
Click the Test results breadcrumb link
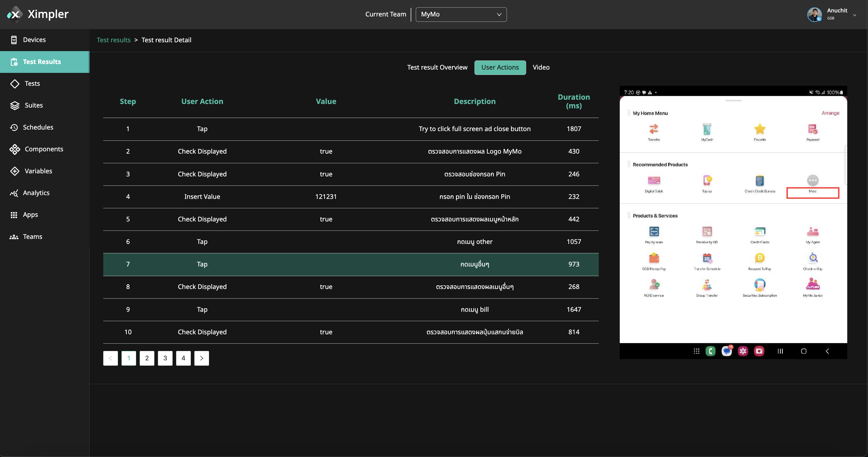tap(114, 40)
